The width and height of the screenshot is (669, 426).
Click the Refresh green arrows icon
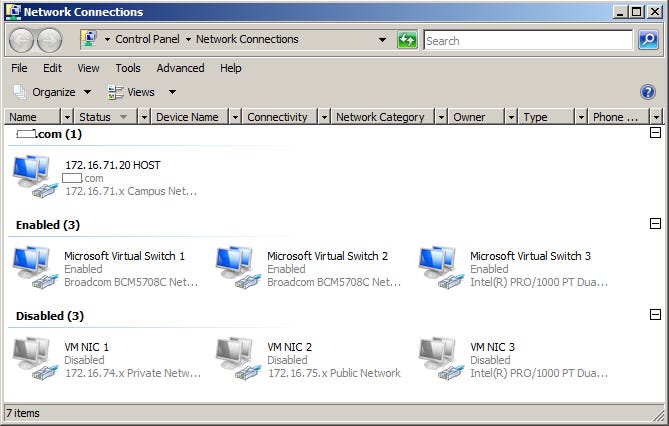click(x=407, y=41)
